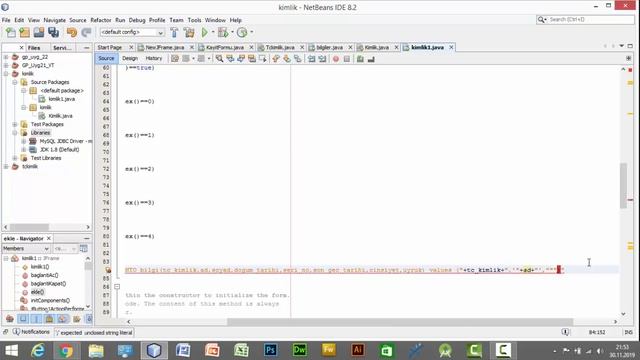Collapse the Source Packages node
This screenshot has width=640, height=360.
pos(15,82)
